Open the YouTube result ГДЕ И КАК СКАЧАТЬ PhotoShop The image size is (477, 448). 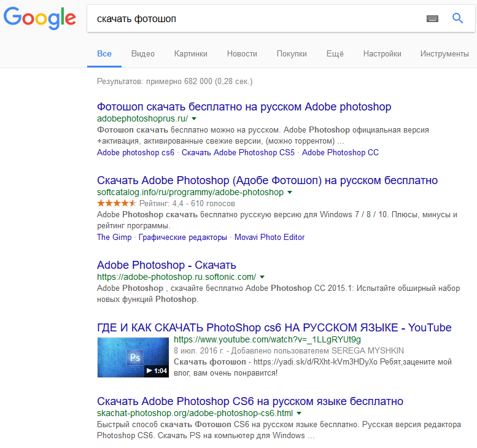point(274,328)
